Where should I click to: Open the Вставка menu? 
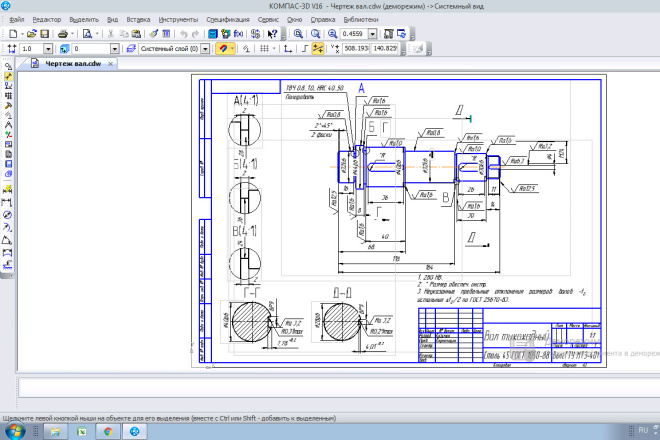pos(138,19)
